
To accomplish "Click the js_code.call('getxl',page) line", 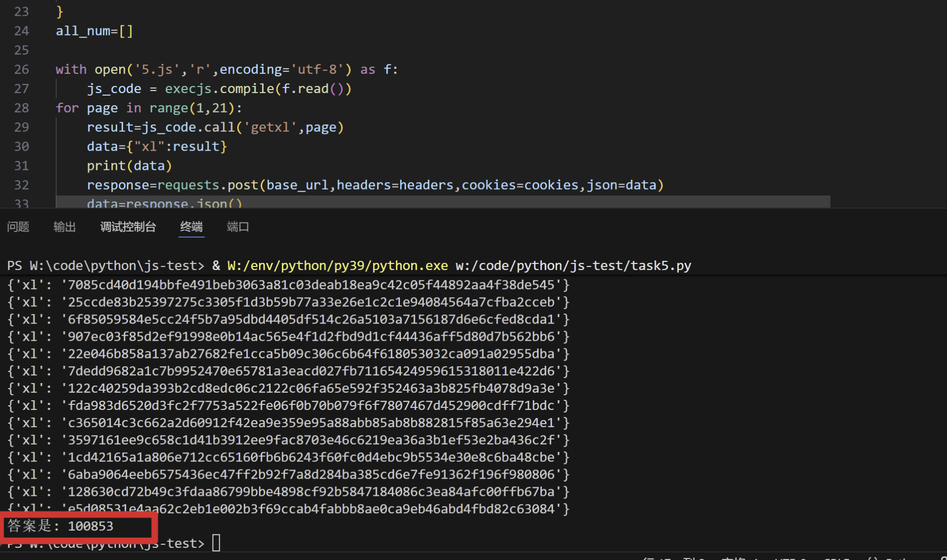I will (x=215, y=127).
